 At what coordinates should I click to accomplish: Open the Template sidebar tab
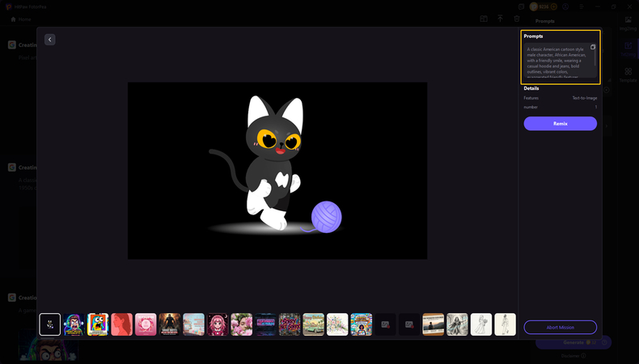[628, 75]
